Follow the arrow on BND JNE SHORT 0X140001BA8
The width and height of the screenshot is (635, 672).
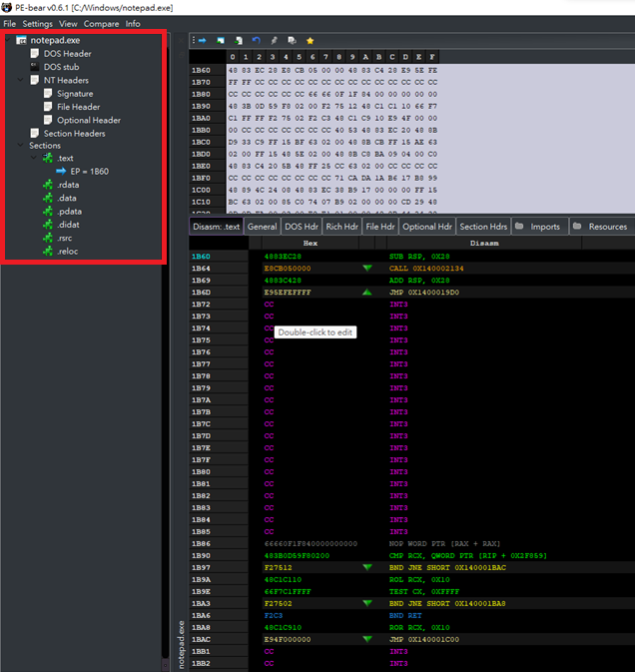point(367,603)
